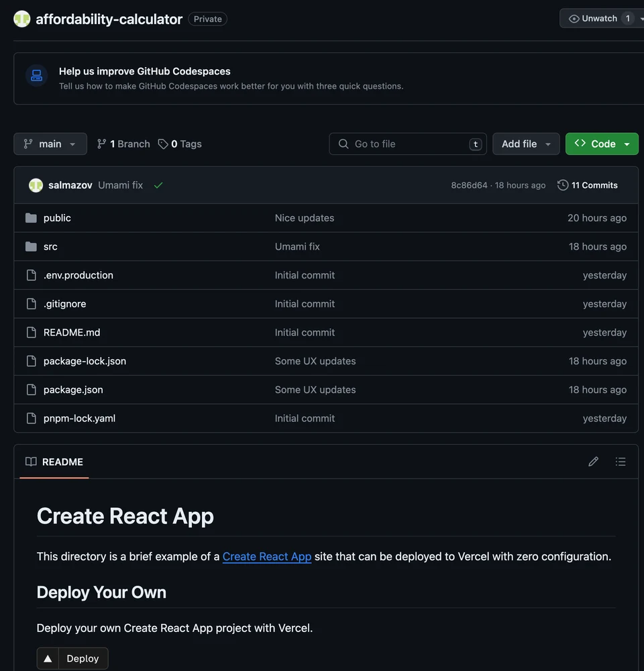Click the package-lock.json file icon
Screen dimensions: 644x671
(x=32, y=361)
